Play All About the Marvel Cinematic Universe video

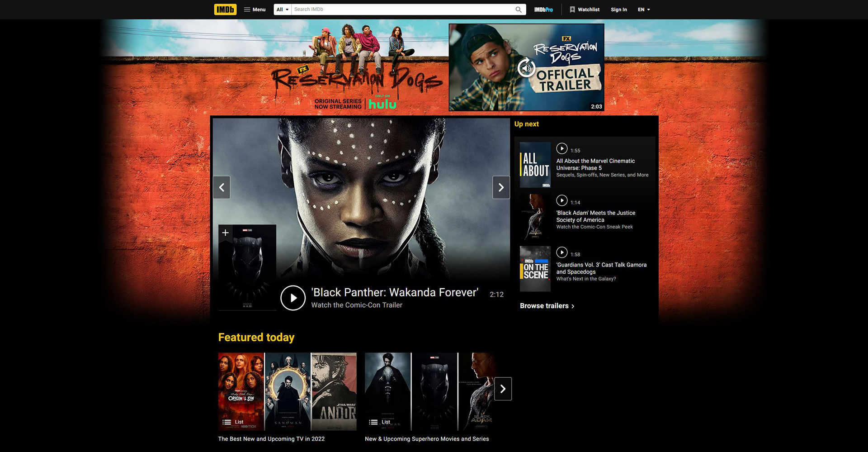(562, 148)
